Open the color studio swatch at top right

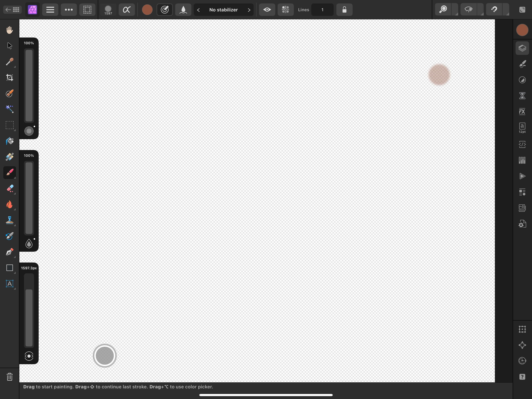pos(522,30)
